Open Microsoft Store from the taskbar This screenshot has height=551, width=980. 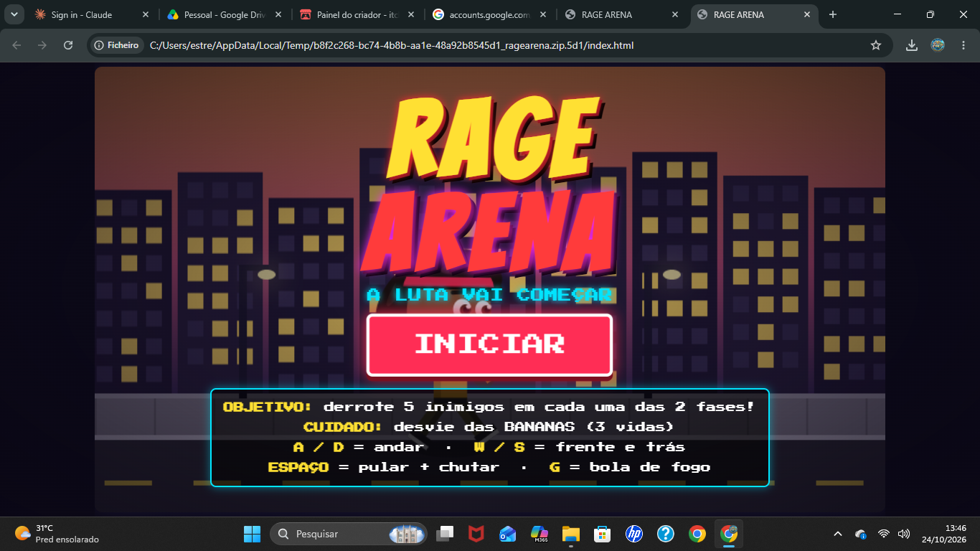603,534
